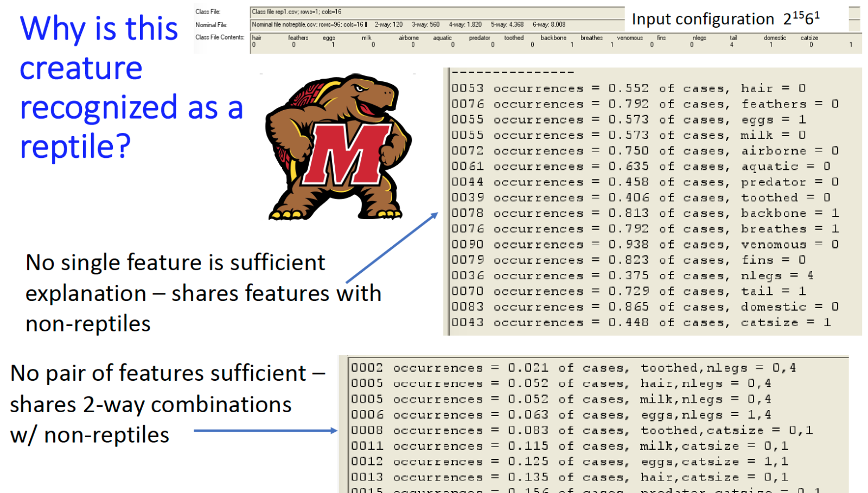Viewport: 868px width, 493px height.
Task: Select the 'backbone = 1' occurrence row
Action: [x=646, y=213]
